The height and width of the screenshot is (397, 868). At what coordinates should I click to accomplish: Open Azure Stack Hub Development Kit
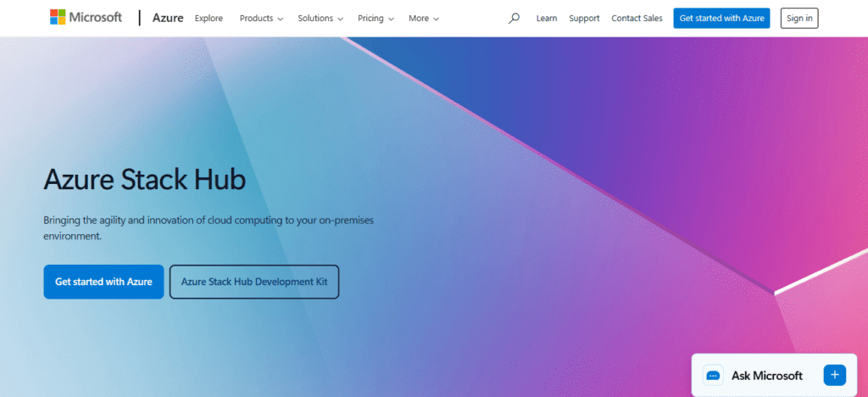[254, 282]
